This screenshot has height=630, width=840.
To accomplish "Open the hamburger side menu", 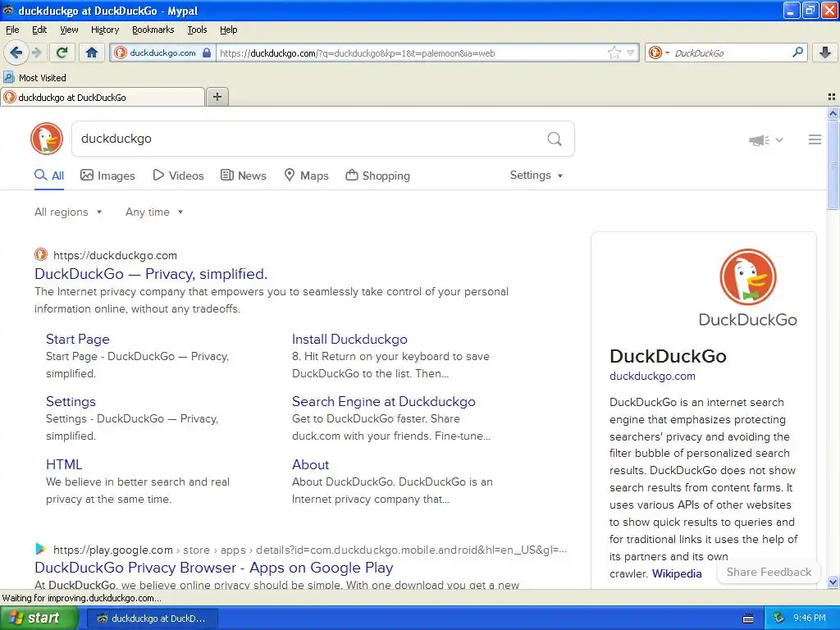I will pos(815,139).
